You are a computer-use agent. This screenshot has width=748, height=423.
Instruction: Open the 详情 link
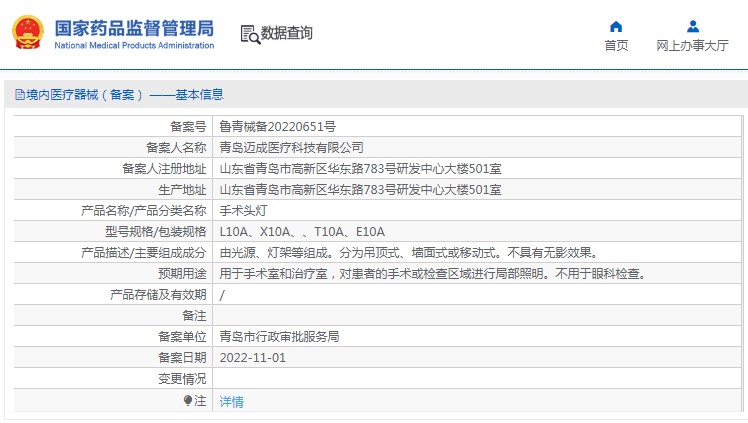click(x=231, y=401)
